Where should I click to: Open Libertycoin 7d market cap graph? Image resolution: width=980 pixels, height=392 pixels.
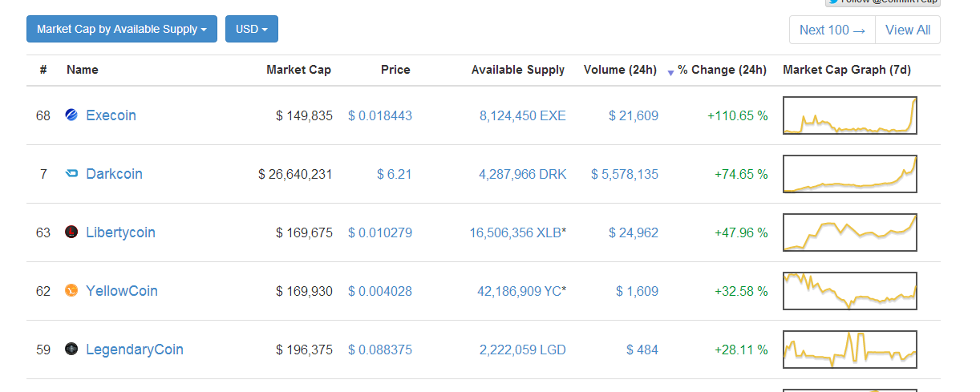tap(850, 232)
